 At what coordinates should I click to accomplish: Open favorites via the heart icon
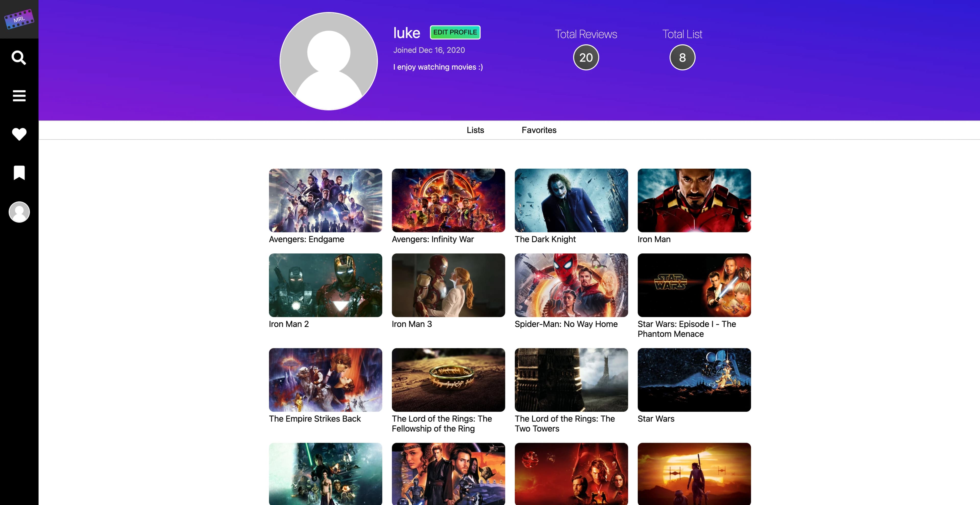[x=19, y=134]
